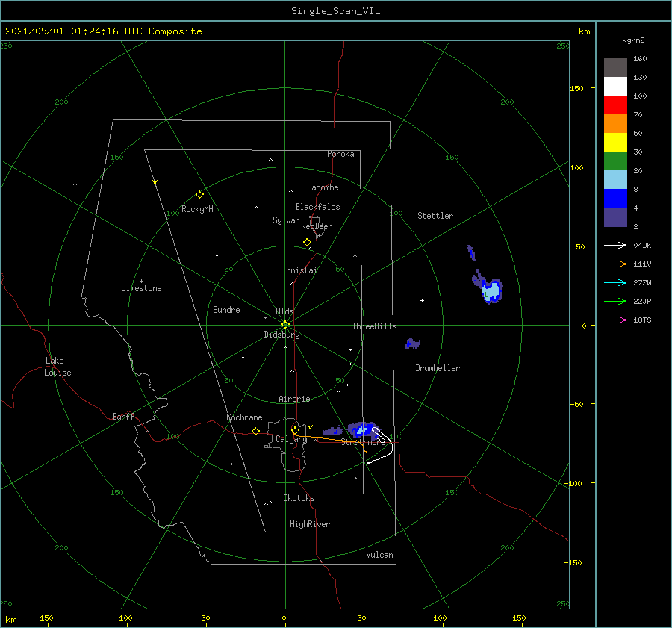Click the gray 160 kg/m2 color swatch
The width and height of the screenshot is (672, 628).
[615, 68]
